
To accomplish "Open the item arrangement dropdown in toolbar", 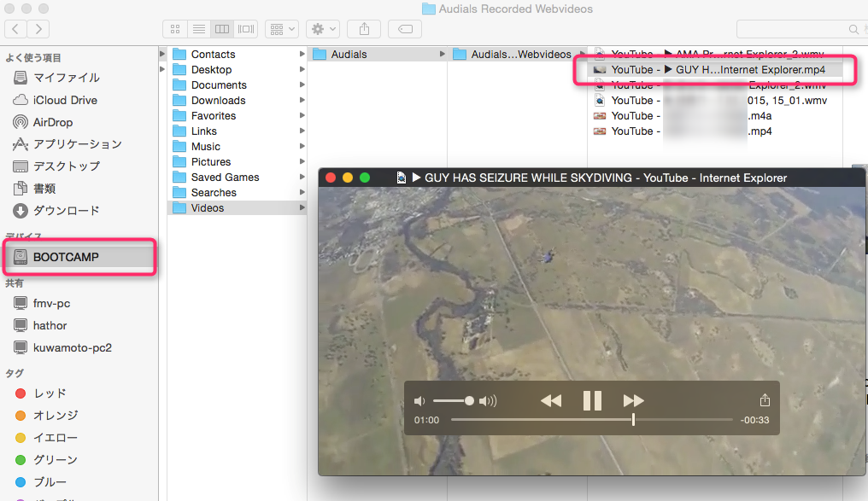I will [282, 29].
